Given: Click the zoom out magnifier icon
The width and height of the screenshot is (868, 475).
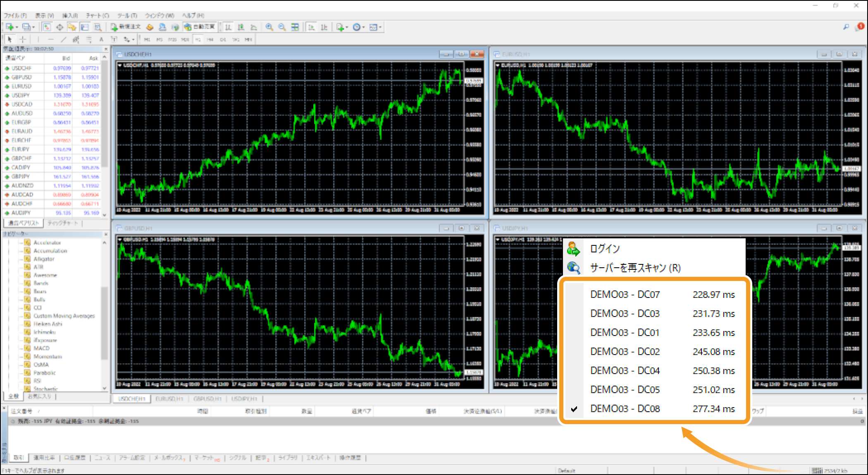Looking at the screenshot, I should click(x=282, y=27).
